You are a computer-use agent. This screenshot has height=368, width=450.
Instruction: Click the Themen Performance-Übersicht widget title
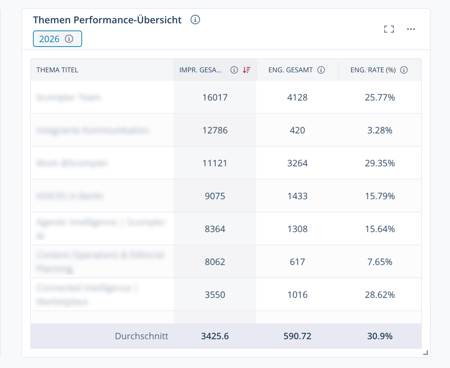coord(107,20)
